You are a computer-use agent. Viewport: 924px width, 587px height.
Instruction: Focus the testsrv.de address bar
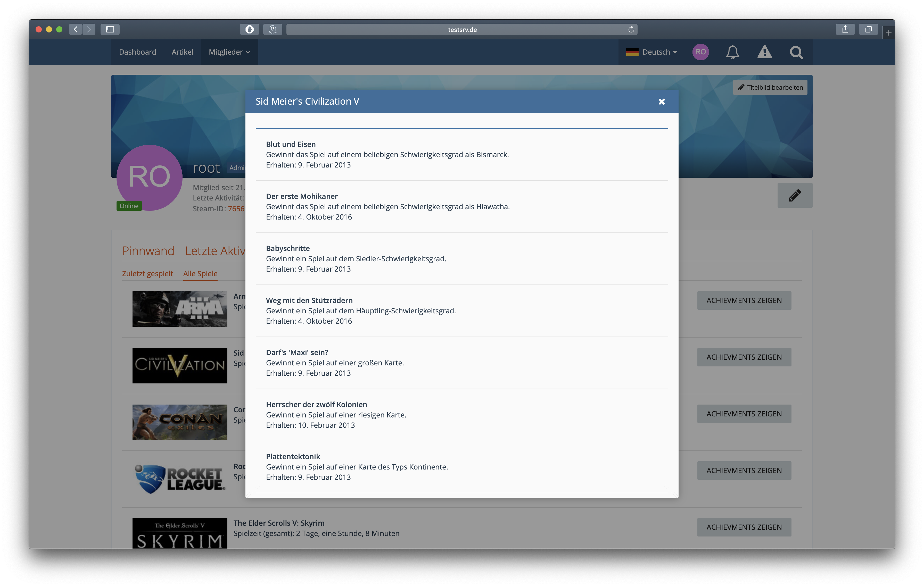pos(462,30)
